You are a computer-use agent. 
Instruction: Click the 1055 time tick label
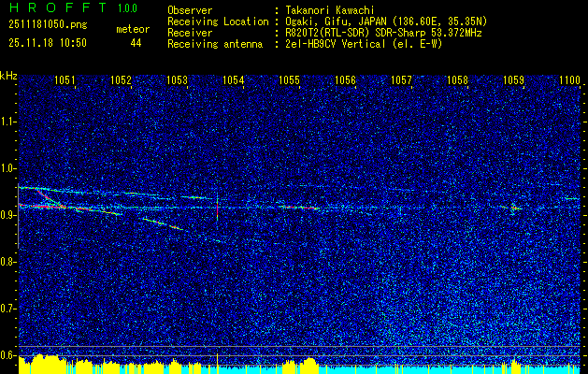[290, 79]
